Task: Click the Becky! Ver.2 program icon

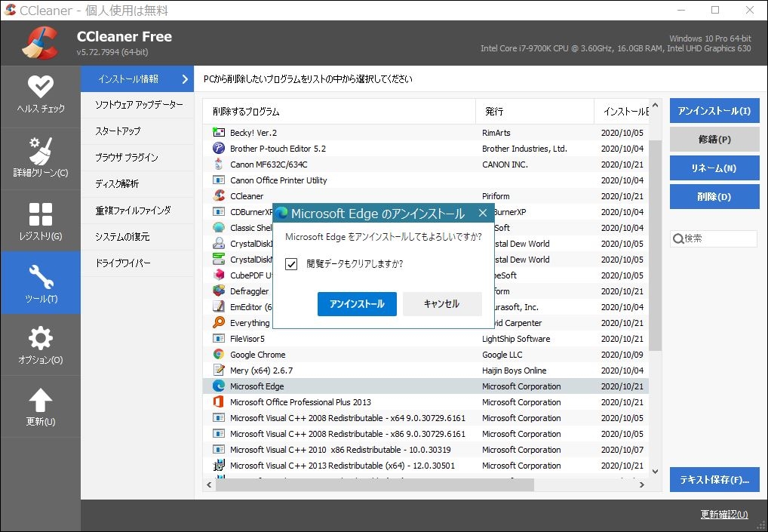Action: click(x=219, y=133)
